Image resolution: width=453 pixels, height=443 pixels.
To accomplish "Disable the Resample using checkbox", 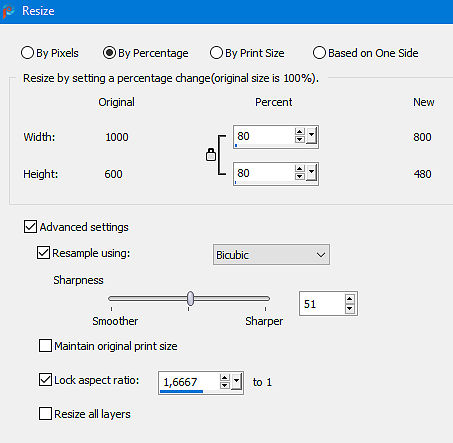I will [x=43, y=253].
